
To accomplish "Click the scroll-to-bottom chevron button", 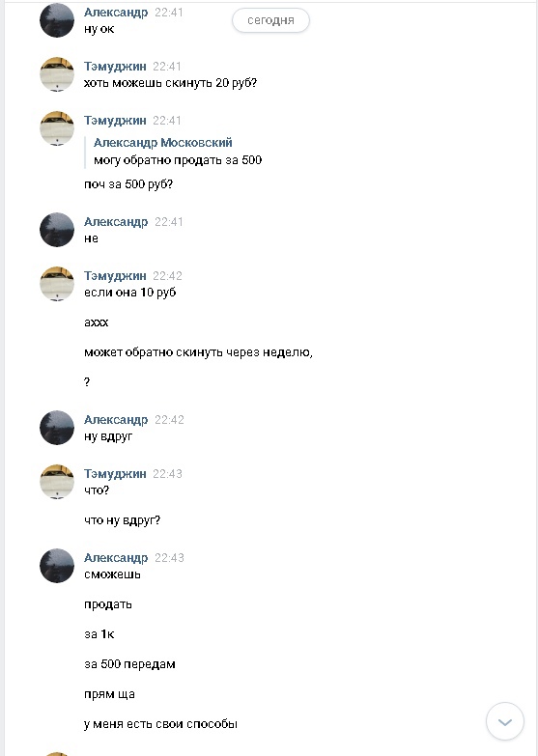I will click(505, 721).
